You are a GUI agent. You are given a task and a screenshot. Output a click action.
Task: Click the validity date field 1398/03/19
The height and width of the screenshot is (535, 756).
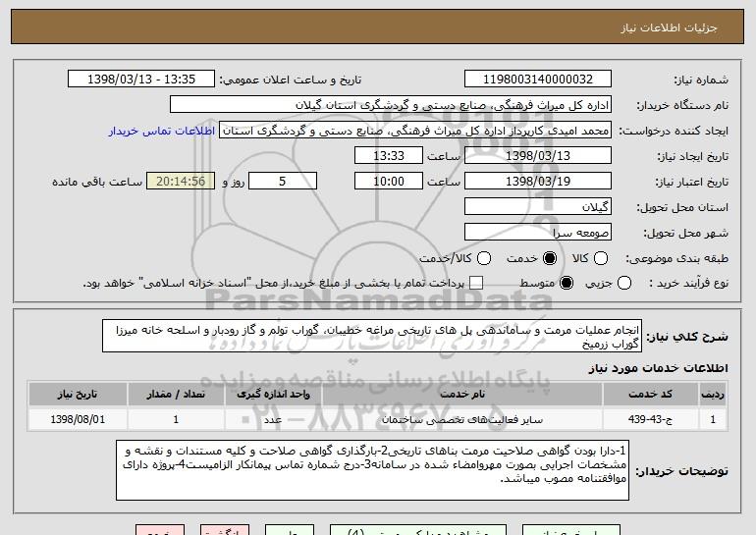pyautogui.click(x=538, y=182)
